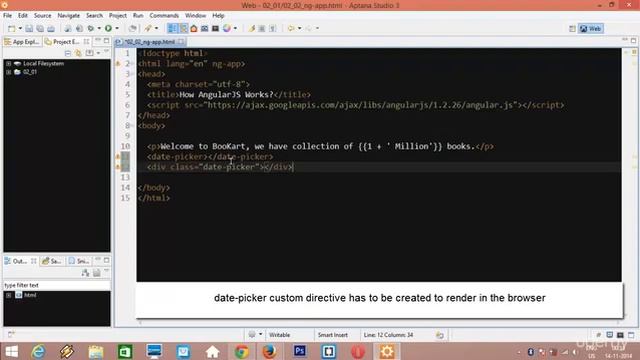Switch to the App Explorer tab
Screen dimensions: 640x360
pyautogui.click(x=22, y=42)
